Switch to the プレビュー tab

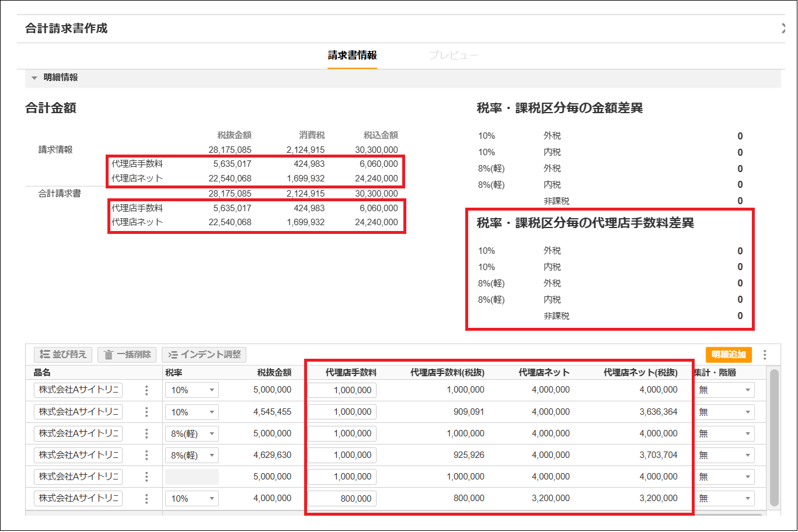coord(453,55)
